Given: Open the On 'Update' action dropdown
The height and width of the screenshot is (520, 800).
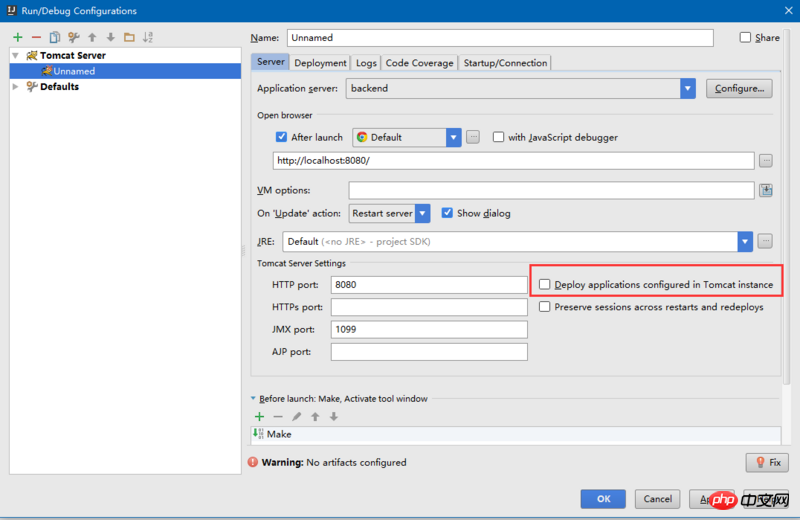Looking at the screenshot, I should [x=422, y=213].
